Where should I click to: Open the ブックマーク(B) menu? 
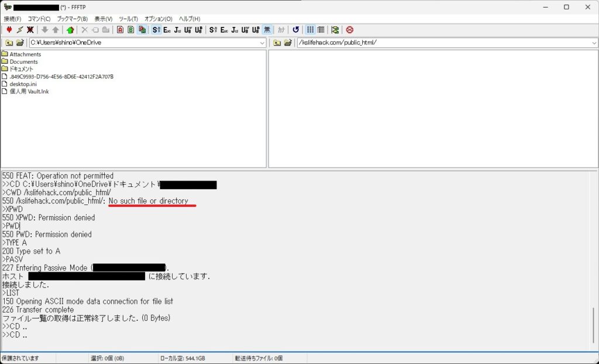click(72, 19)
